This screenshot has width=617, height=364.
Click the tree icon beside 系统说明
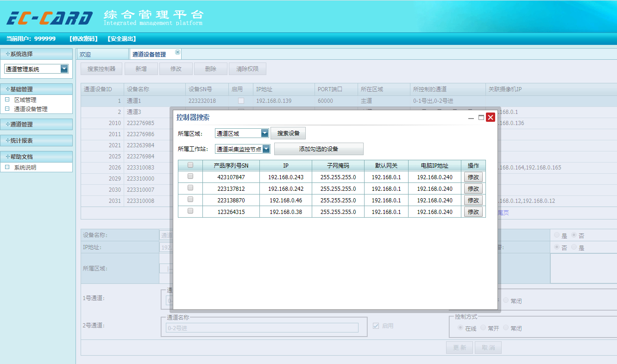tap(7, 167)
